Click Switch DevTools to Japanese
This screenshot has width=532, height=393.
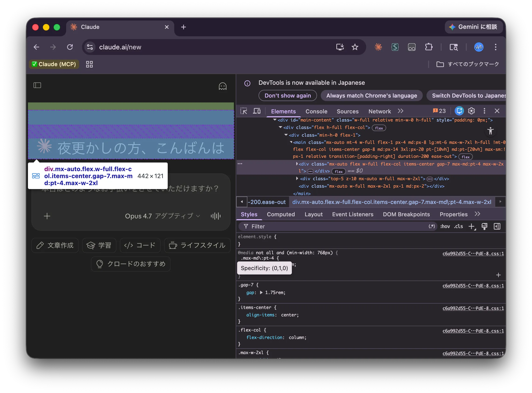(x=466, y=96)
